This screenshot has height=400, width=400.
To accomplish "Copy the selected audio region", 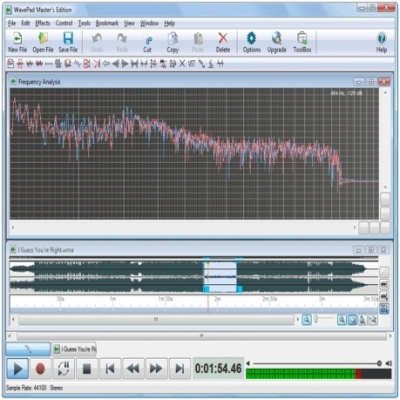I will [x=173, y=42].
